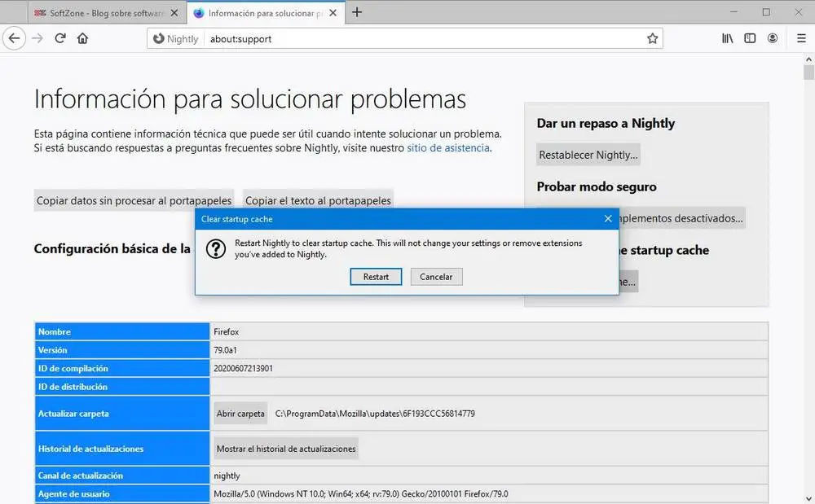
Task: Close the Clear startup cache dialog
Action: (608, 219)
